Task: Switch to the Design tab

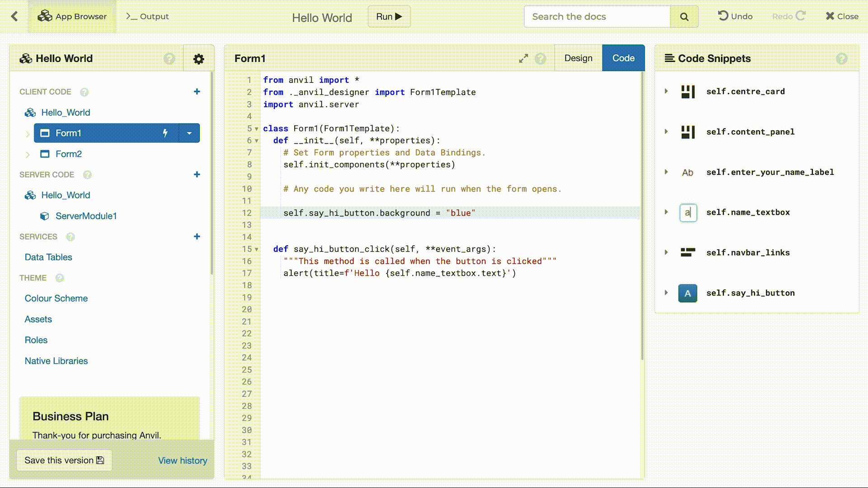Action: pyautogui.click(x=578, y=58)
